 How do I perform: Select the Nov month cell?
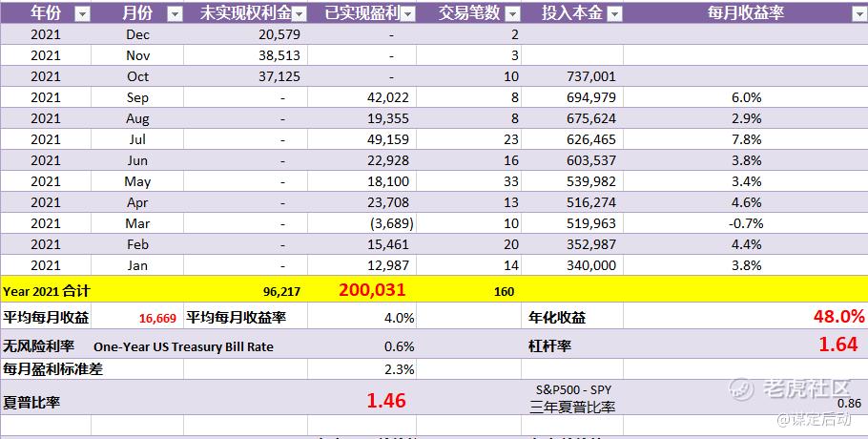[x=137, y=55]
